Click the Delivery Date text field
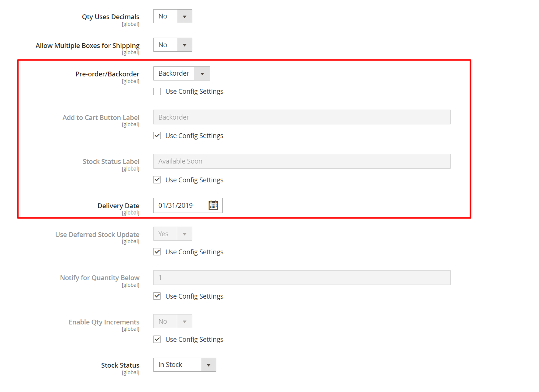Viewport: 539px width, 392px height. [180, 206]
